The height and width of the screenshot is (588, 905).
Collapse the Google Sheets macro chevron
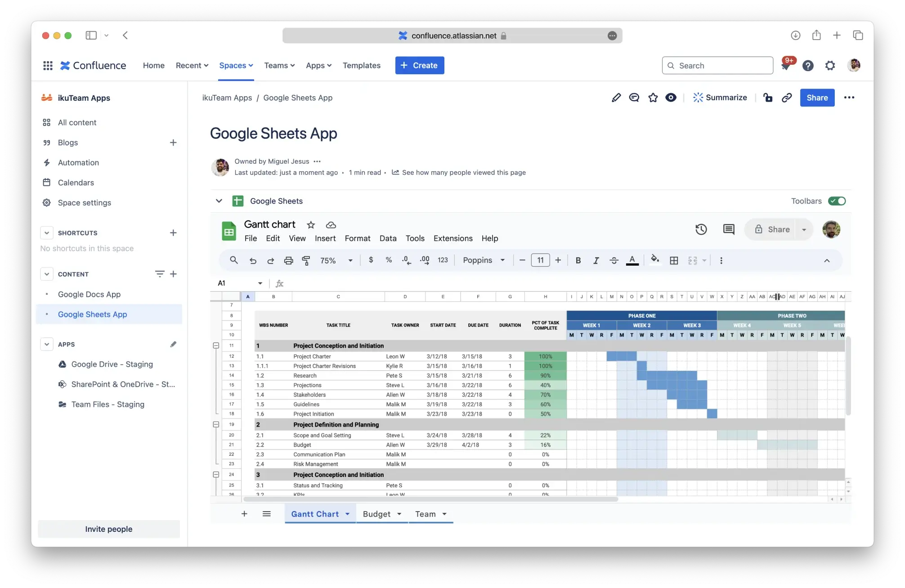219,201
